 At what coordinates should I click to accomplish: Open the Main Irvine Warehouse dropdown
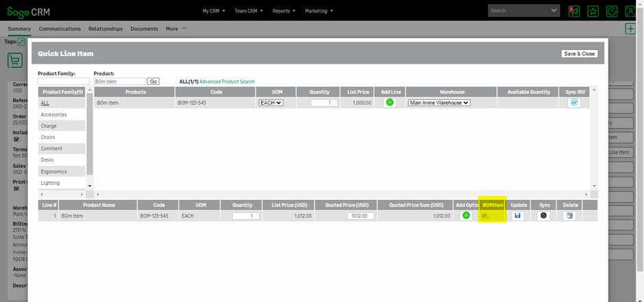(439, 103)
